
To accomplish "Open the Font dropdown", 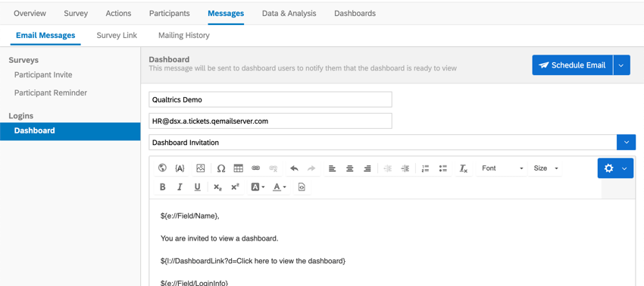I will tap(502, 168).
